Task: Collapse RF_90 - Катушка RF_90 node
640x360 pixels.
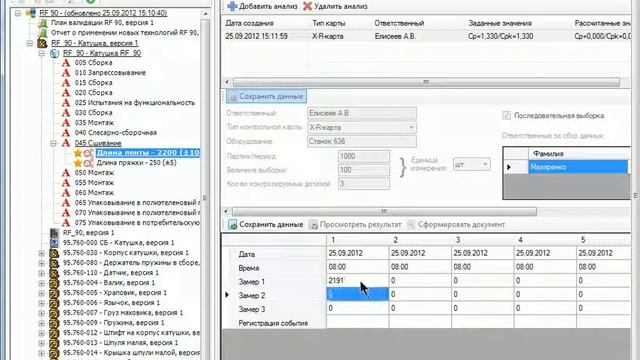Action: [x=41, y=53]
